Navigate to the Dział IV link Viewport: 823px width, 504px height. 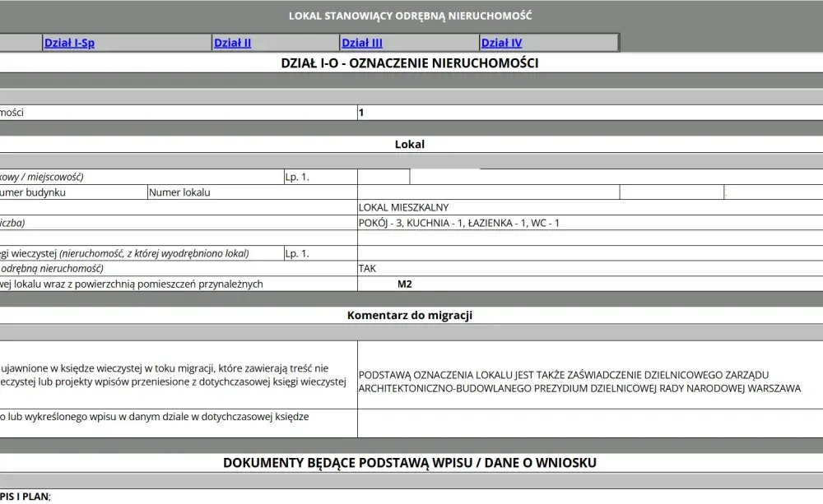tap(501, 43)
